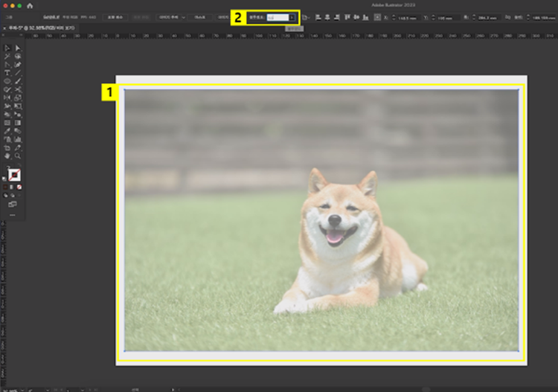Expand the image trace preset dropdown
This screenshot has width=558, height=392.
(x=183, y=16)
